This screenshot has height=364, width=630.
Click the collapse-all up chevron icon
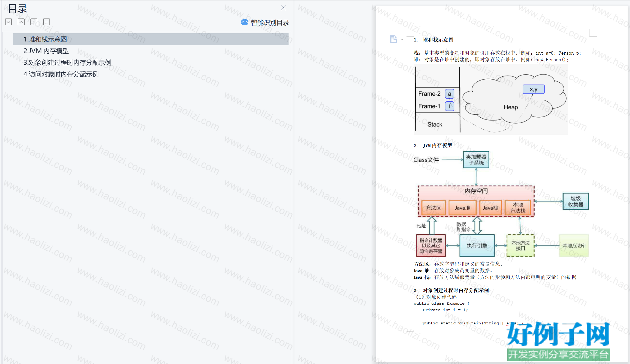tap(21, 22)
